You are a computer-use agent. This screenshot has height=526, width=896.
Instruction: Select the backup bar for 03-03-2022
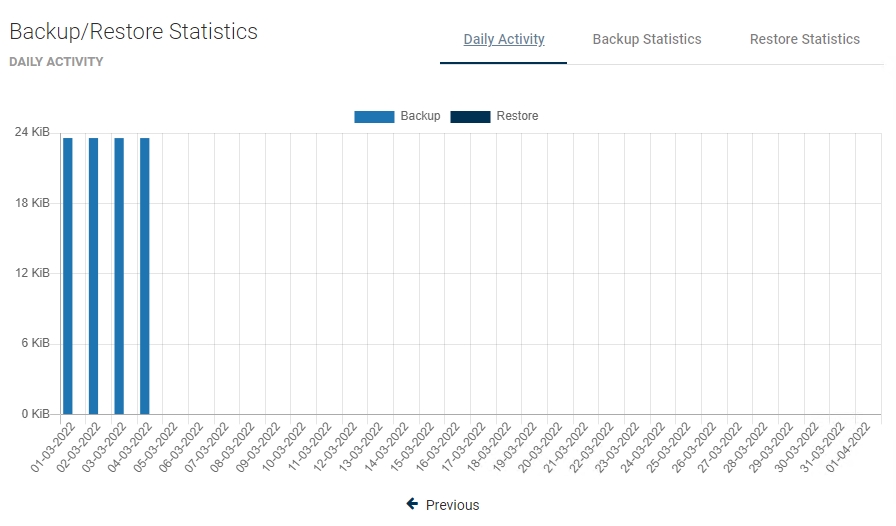(119, 275)
